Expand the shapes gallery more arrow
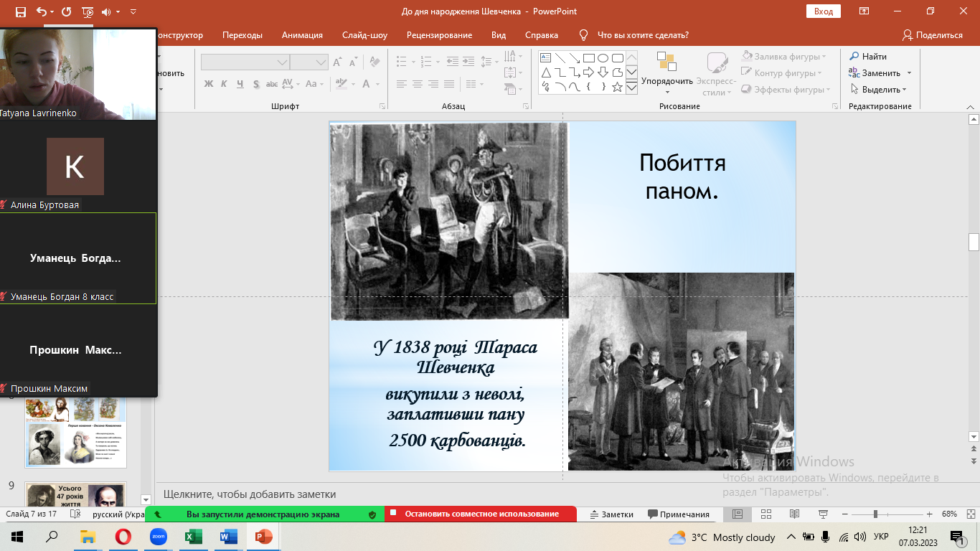This screenshot has width=980, height=551. pyautogui.click(x=631, y=88)
